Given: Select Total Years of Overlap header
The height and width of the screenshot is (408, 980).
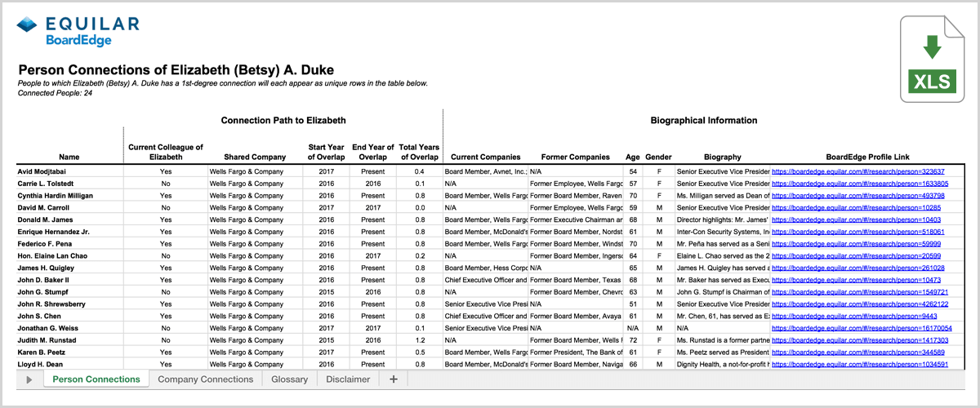Looking at the screenshot, I should (419, 152).
